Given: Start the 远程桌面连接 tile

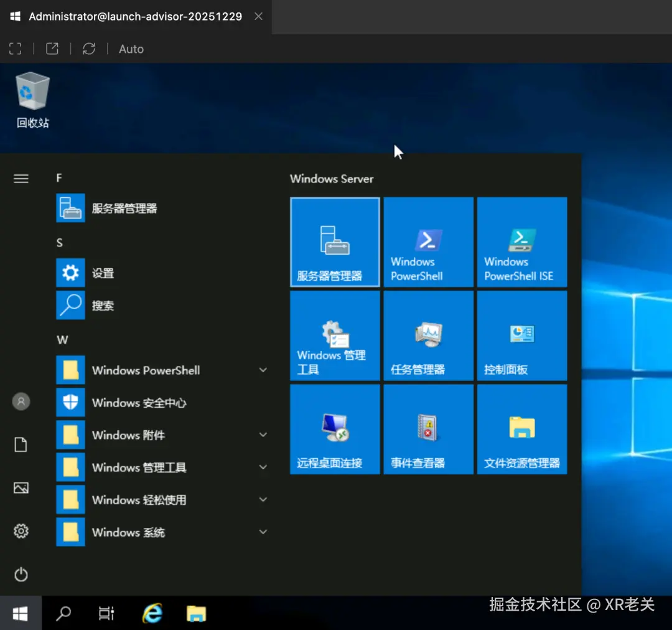Looking at the screenshot, I should 335,429.
